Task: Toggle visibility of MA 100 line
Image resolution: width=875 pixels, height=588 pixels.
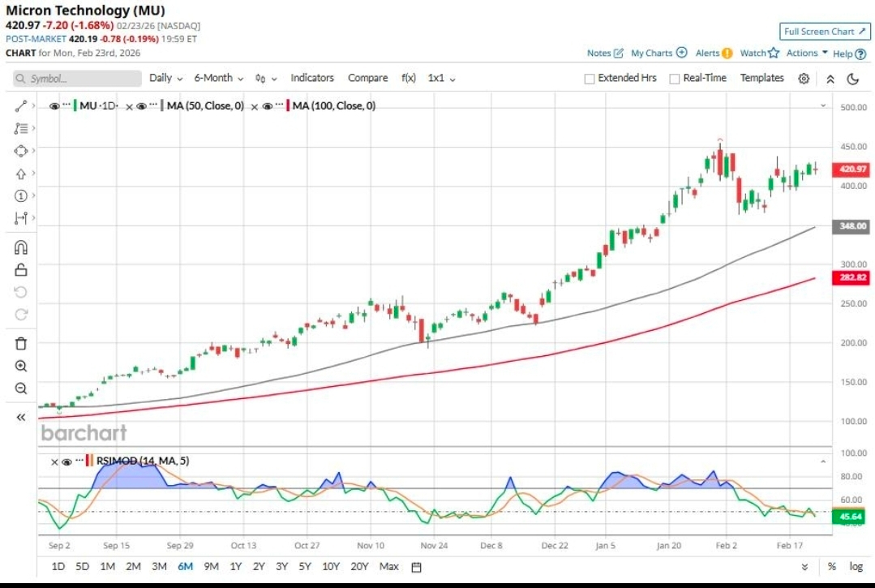Action: point(268,106)
